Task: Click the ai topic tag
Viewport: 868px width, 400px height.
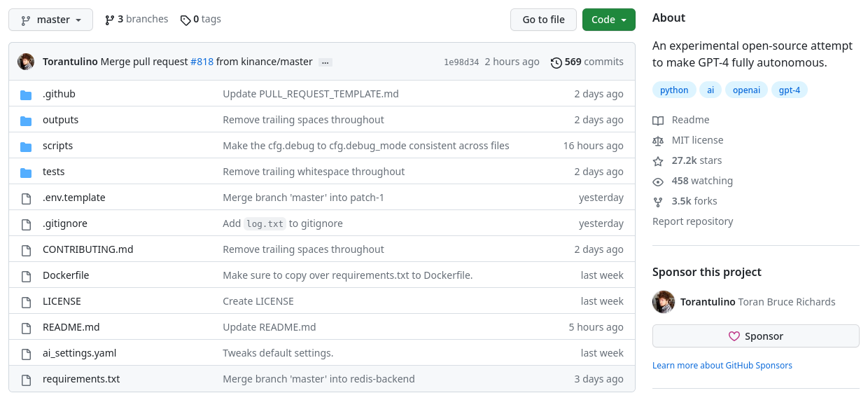Action: tap(710, 90)
